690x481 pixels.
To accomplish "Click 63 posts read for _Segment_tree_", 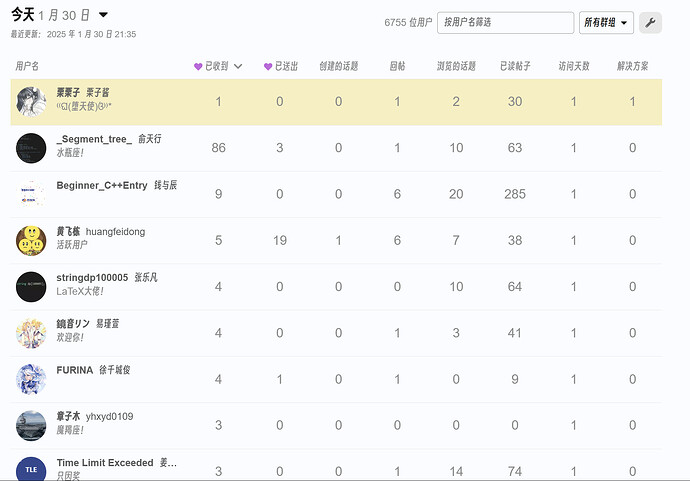I will [x=515, y=148].
